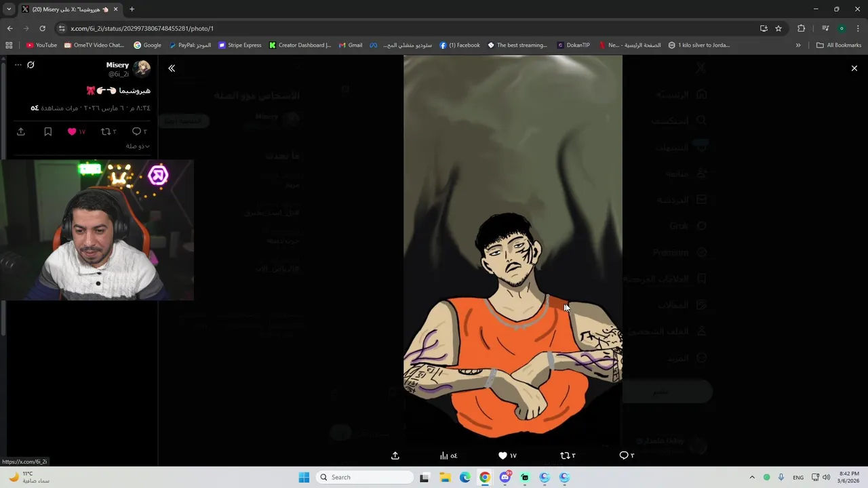The width and height of the screenshot is (868, 488).
Task: Reply via the side panel comment icon
Action: (x=139, y=131)
